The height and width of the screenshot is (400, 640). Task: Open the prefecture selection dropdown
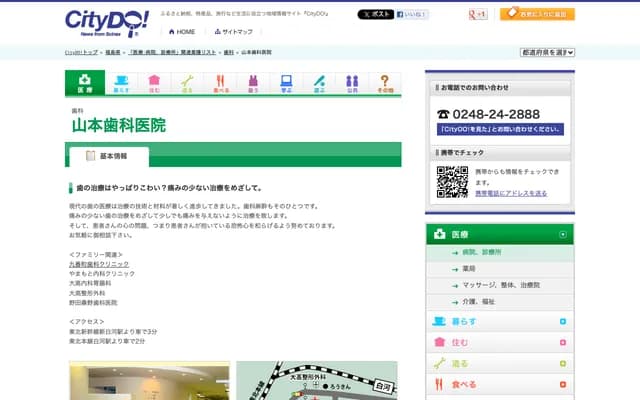pyautogui.click(x=547, y=52)
